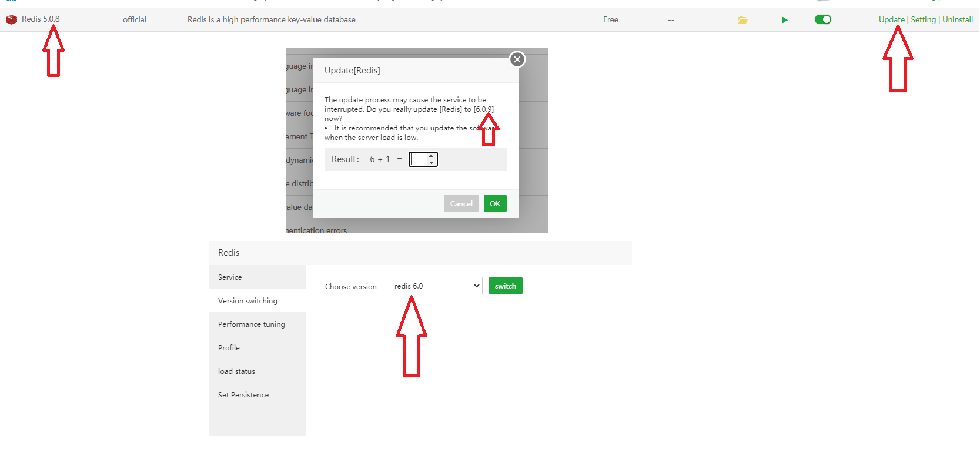This screenshot has height=462, width=980.
Task: Switch to Version switching tab
Action: (x=257, y=300)
